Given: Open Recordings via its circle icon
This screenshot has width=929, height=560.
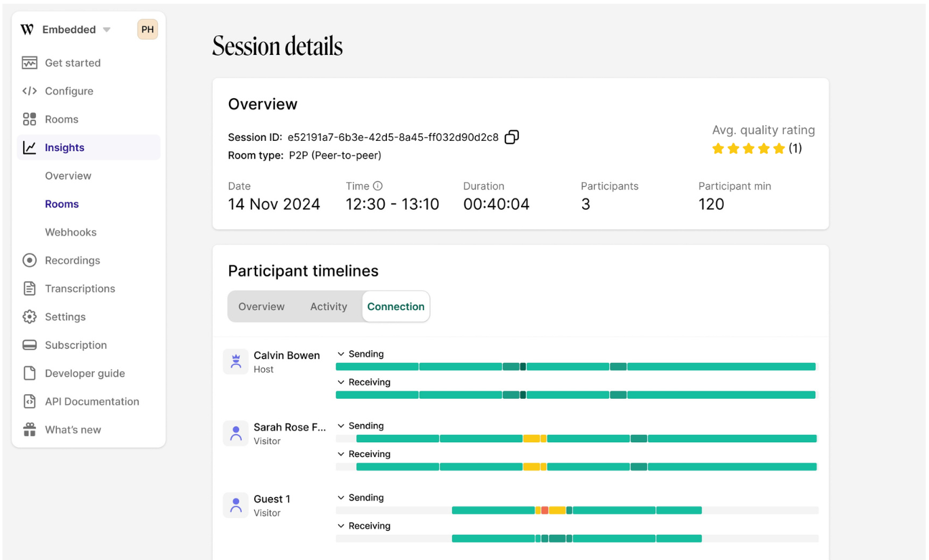Looking at the screenshot, I should [29, 260].
